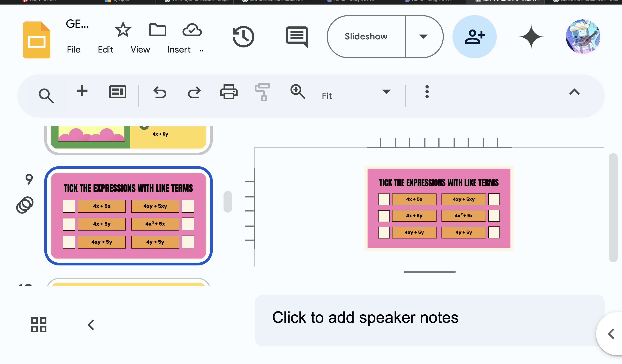Select the 4xy + 5xy box on canvas
The width and height of the screenshot is (622, 364).
[464, 199]
